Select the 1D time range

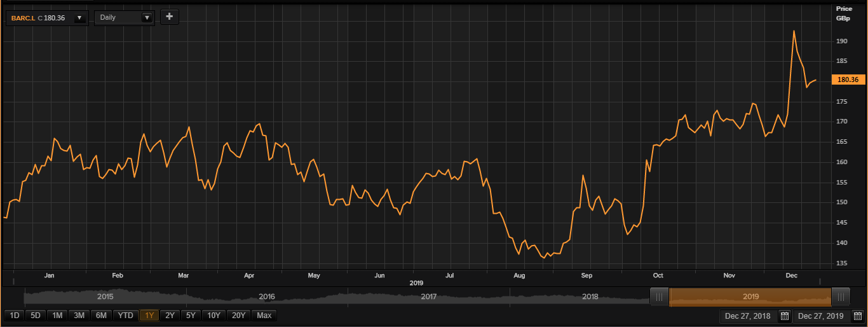tap(15, 315)
